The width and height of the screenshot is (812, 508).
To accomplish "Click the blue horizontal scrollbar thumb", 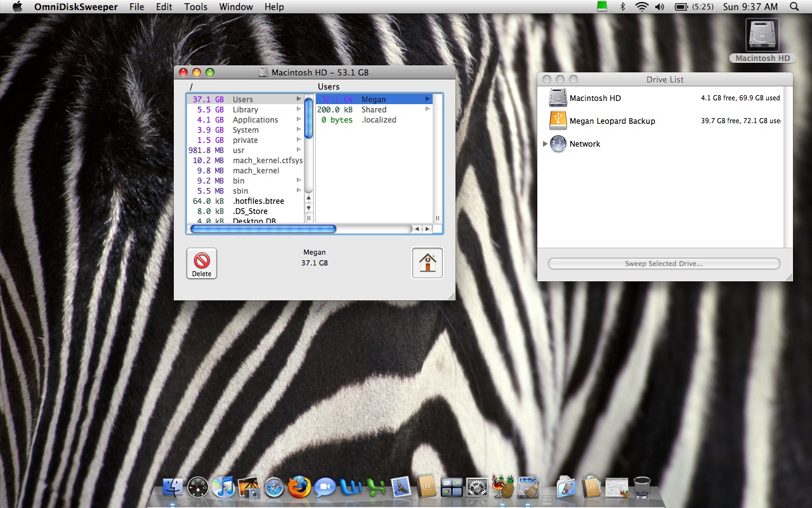I will [263, 229].
